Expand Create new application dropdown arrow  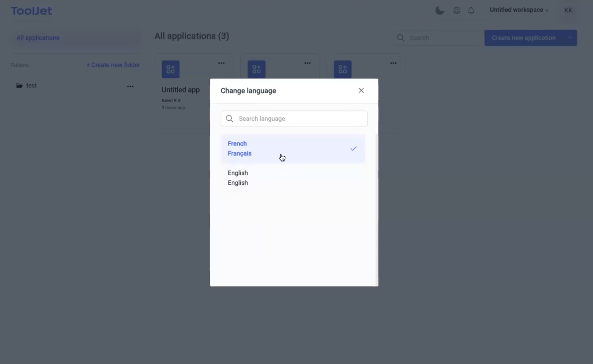(569, 38)
